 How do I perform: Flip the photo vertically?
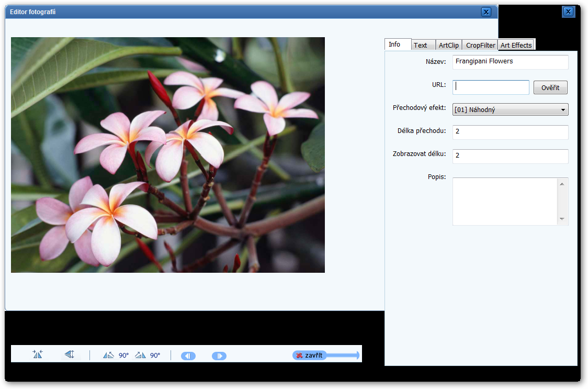coord(70,354)
